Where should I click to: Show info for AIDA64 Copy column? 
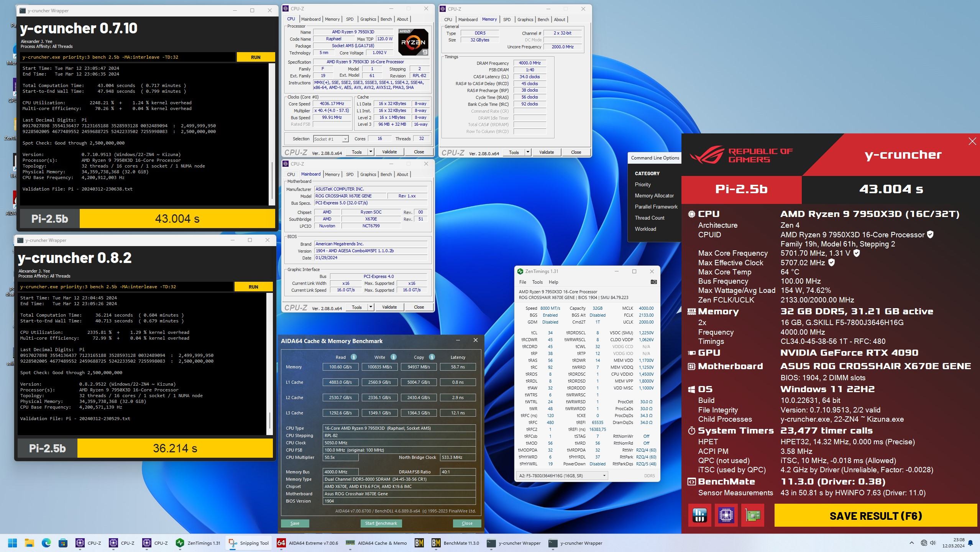pos(432,357)
